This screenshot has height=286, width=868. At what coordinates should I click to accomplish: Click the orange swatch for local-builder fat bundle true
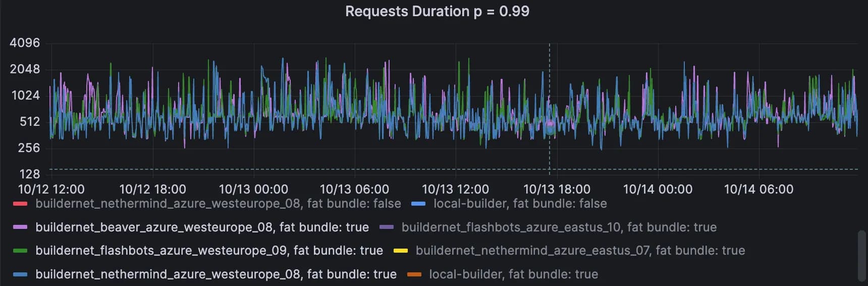pyautogui.click(x=414, y=274)
